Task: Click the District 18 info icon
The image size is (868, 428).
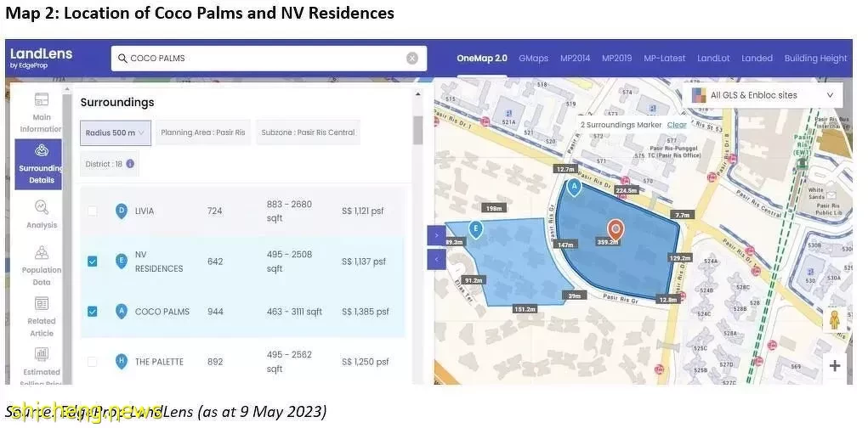Action: [x=130, y=164]
